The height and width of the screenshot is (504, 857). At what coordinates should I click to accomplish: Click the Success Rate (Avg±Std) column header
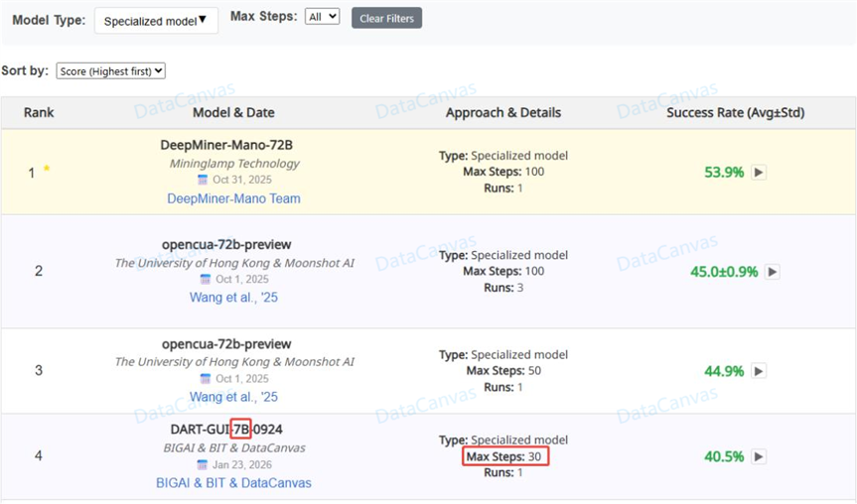pos(736,112)
